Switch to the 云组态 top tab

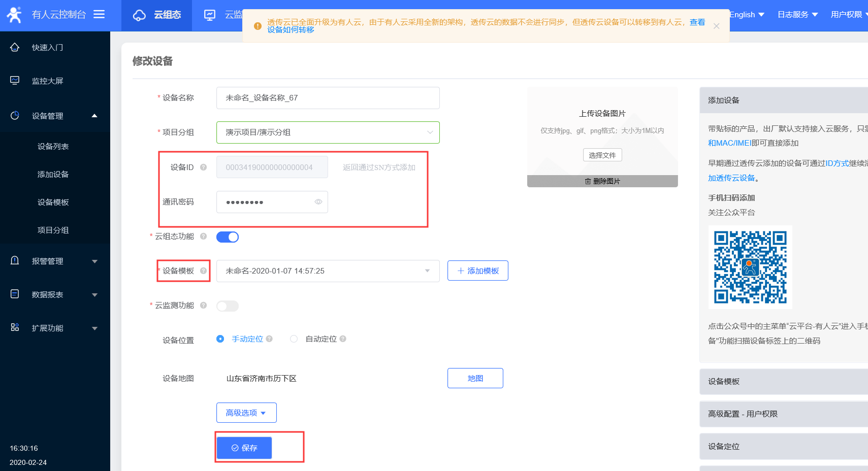157,15
